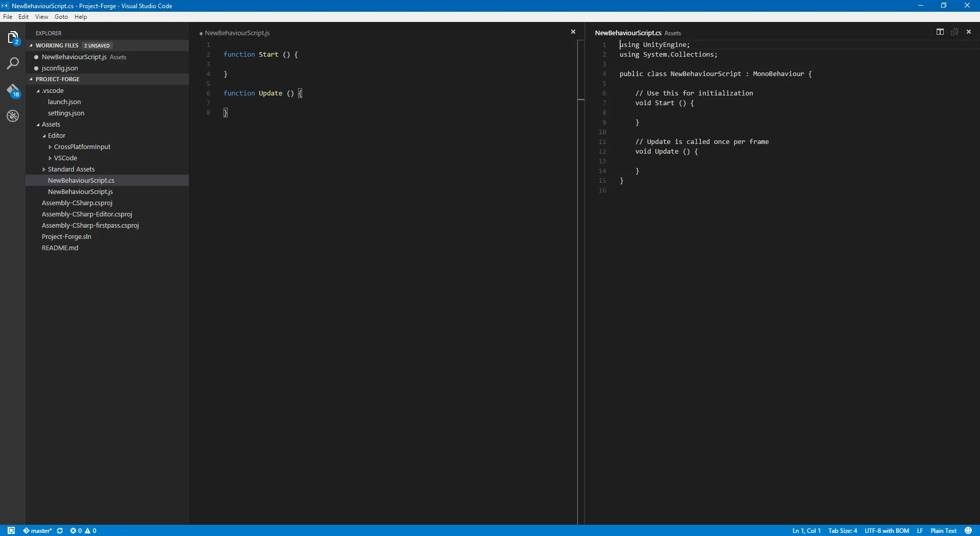980x536 pixels.
Task: Click the smiley feedback icon in status bar
Action: click(x=968, y=530)
